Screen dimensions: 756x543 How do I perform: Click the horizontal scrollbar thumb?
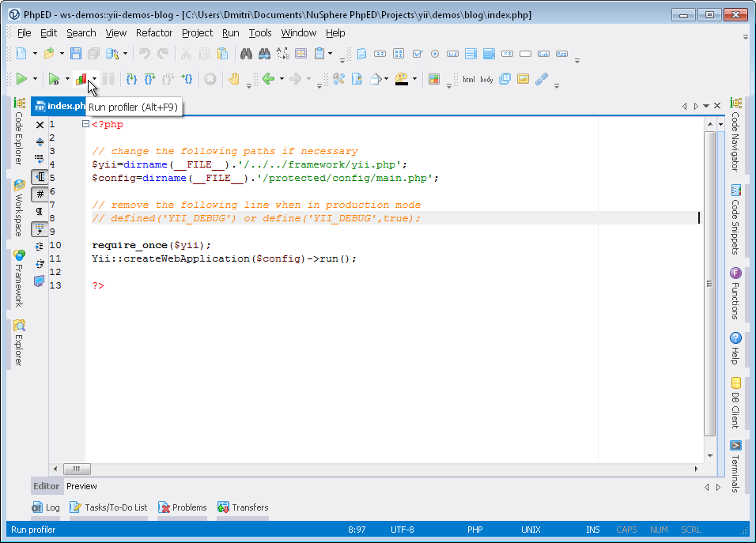click(x=77, y=469)
